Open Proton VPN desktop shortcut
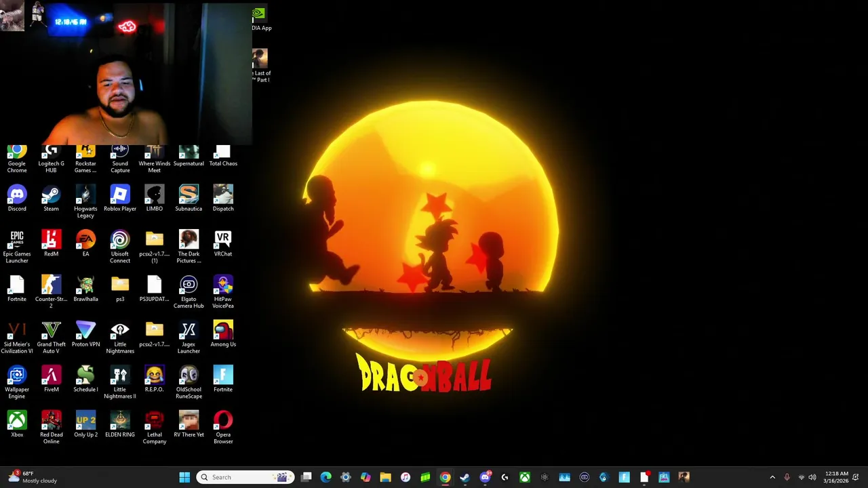This screenshot has width=868, height=488. point(85,334)
